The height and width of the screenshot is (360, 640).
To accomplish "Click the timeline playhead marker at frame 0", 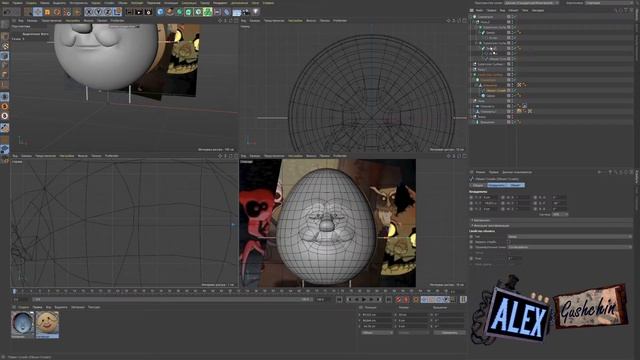I will pyautogui.click(x=15, y=291).
